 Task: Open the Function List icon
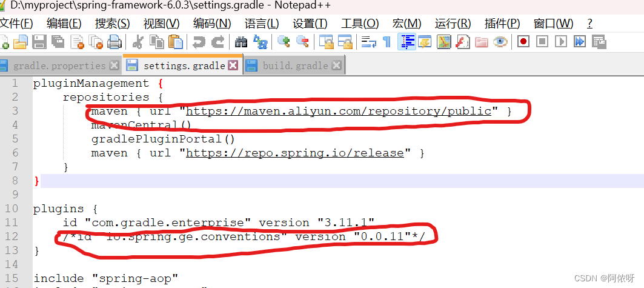pyautogui.click(x=463, y=41)
